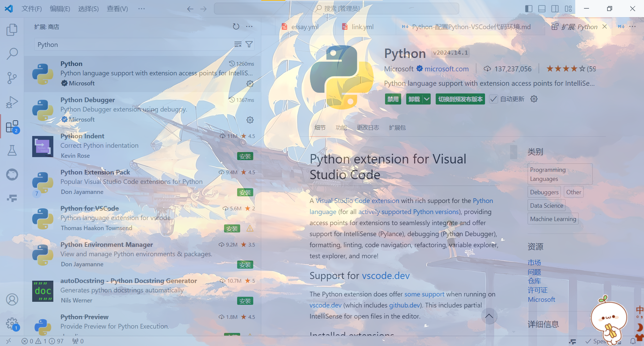Select the Changelog tab

[x=368, y=128]
